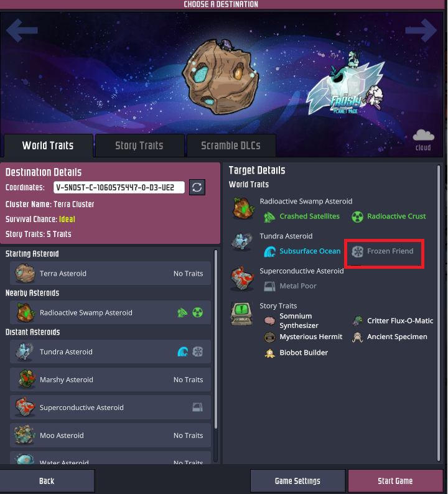448x494 pixels.
Task: Go Back to the previous screen
Action: [x=47, y=481]
